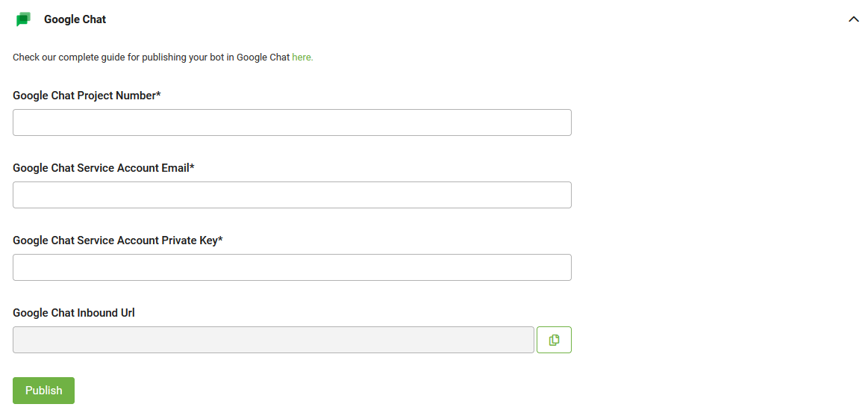The width and height of the screenshot is (868, 413).
Task: Open the publishing guide 'here' link
Action: (302, 58)
